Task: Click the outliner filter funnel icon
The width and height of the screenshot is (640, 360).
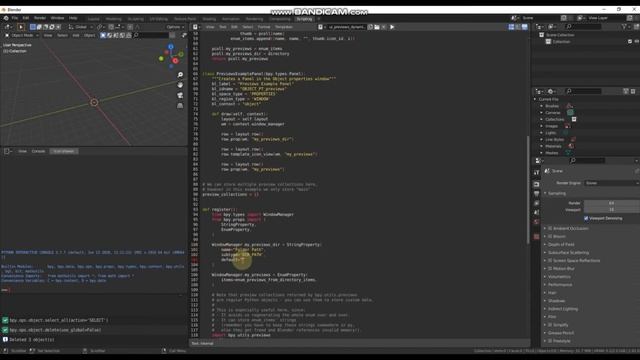Action: pyautogui.click(x=624, y=27)
